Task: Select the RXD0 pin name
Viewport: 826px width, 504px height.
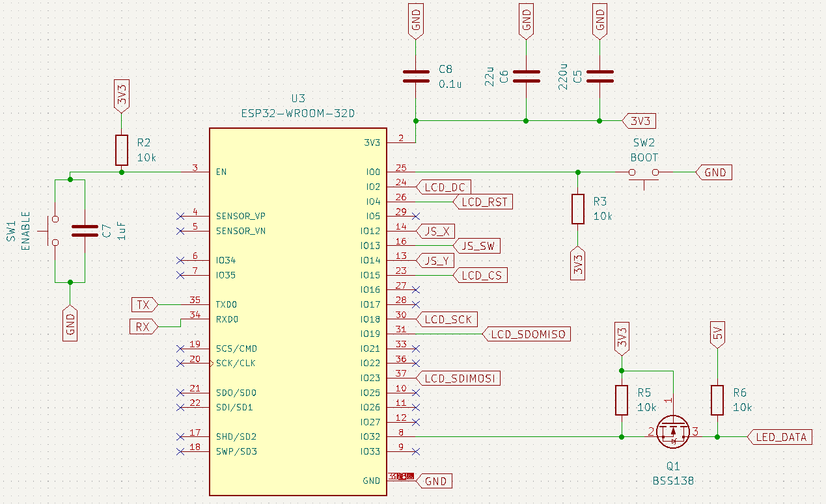Action: coord(227,319)
